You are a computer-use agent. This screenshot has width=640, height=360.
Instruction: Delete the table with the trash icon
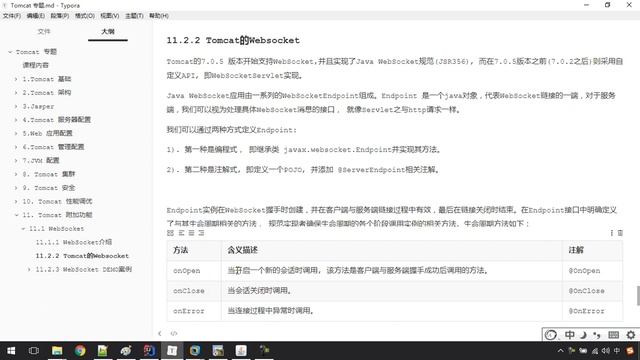(620, 233)
